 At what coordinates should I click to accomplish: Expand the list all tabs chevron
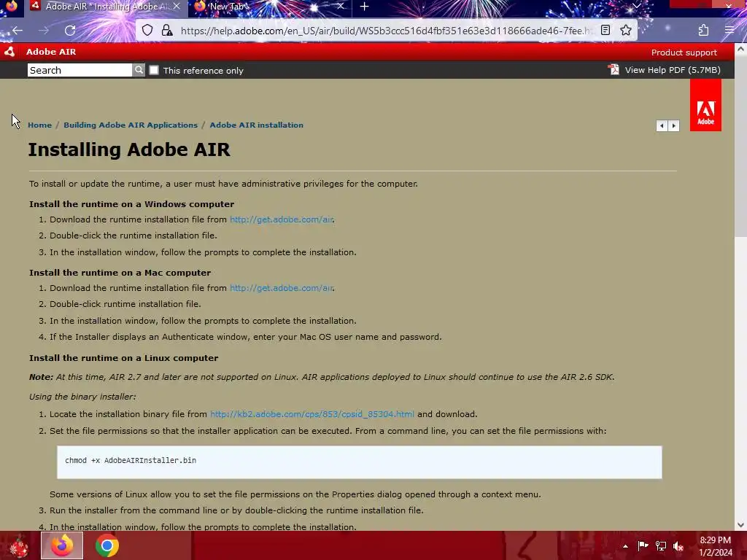(x=636, y=6)
